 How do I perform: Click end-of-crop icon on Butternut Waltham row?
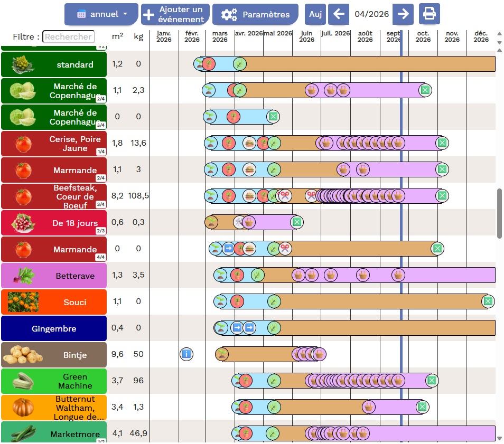click(x=422, y=407)
